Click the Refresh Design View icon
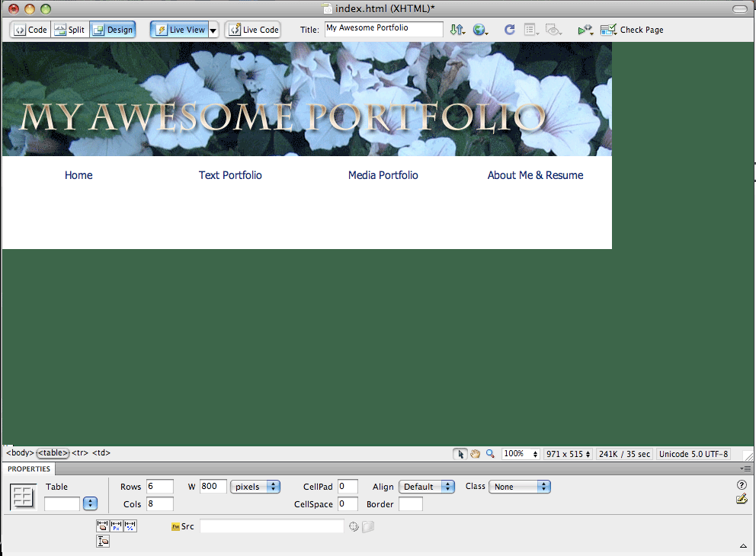The height and width of the screenshot is (556, 756). pos(509,30)
